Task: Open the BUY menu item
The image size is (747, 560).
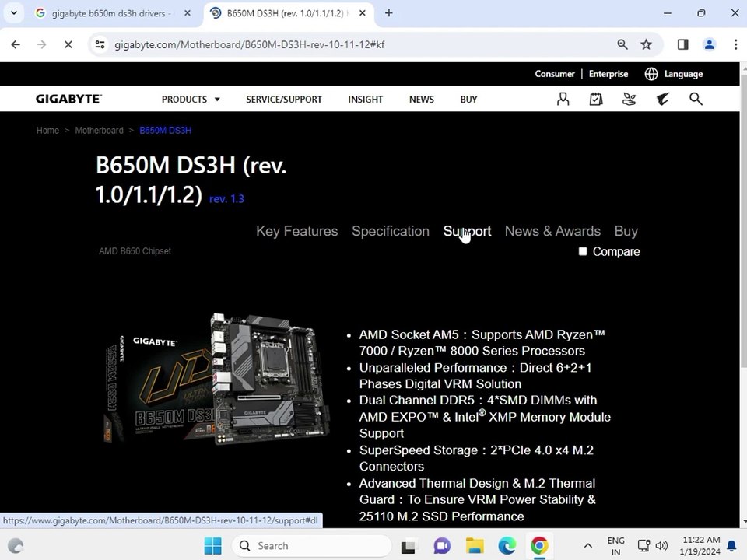Action: click(468, 99)
